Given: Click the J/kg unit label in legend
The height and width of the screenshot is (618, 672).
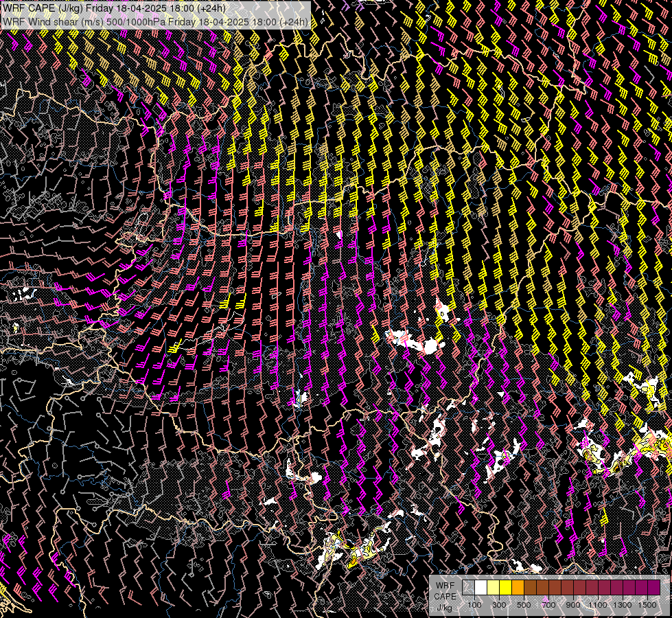Looking at the screenshot, I should (445, 608).
